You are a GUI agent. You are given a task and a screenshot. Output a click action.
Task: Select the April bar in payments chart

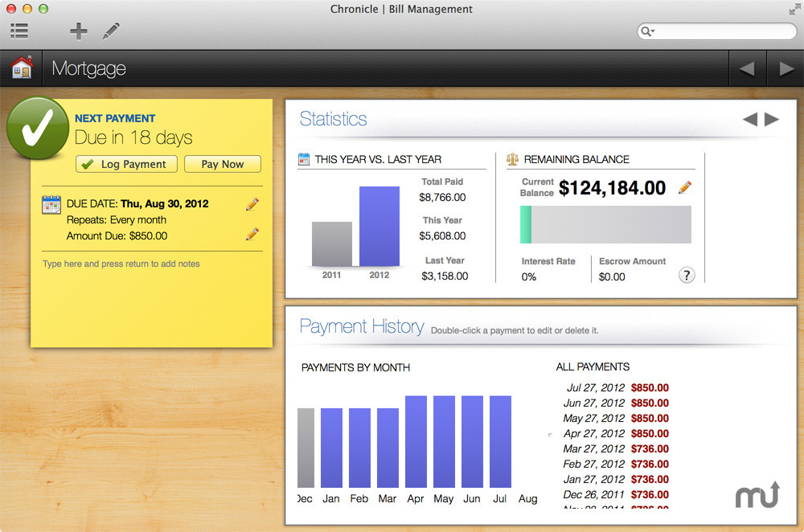click(416, 441)
